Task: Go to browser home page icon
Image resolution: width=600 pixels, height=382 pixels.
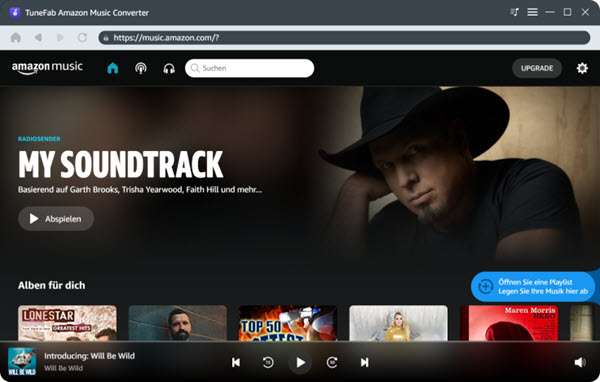Action: (16, 38)
